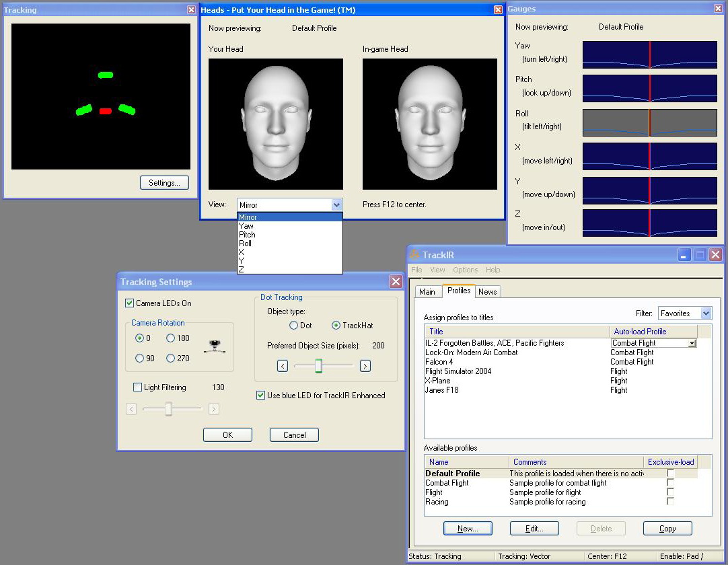Select Z in the View list
This screenshot has height=565, width=728.
[290, 269]
